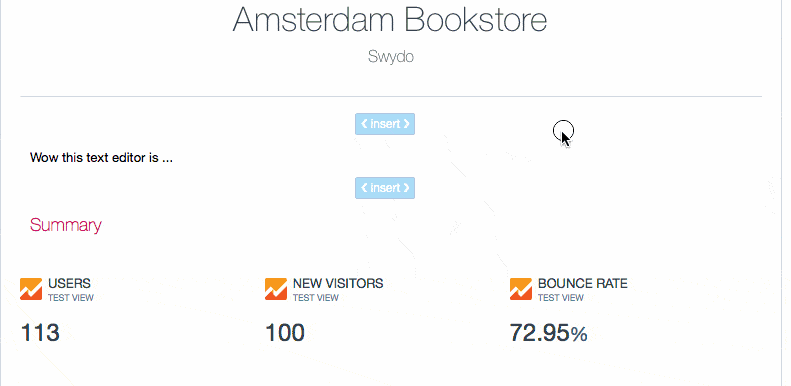Click the NEW VISITORS widget title
The height and width of the screenshot is (386, 791).
coord(338,284)
